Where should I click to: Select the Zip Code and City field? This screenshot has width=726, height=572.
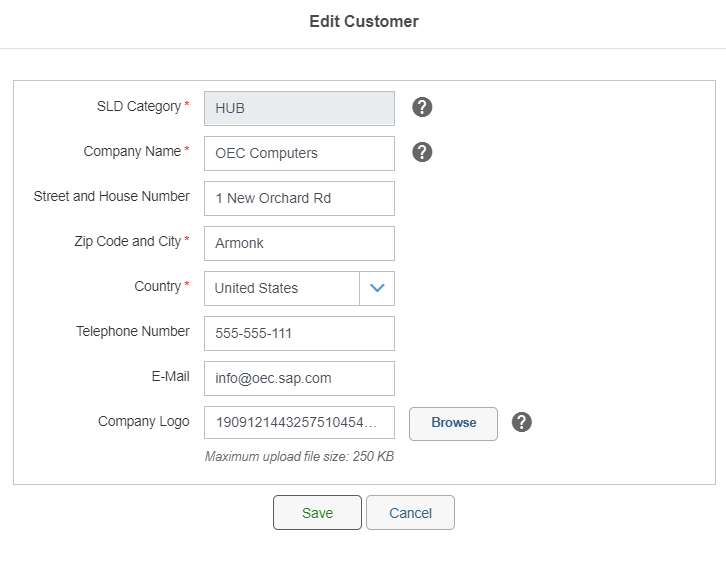point(299,243)
